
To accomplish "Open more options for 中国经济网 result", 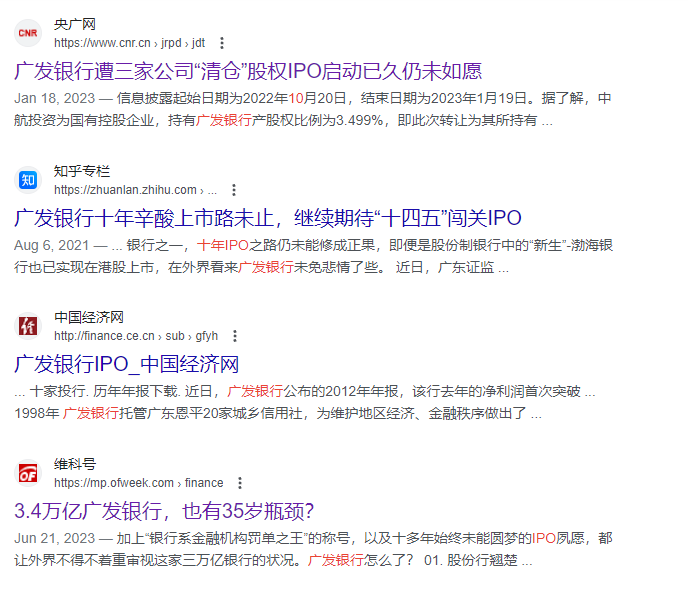I will pos(235,336).
